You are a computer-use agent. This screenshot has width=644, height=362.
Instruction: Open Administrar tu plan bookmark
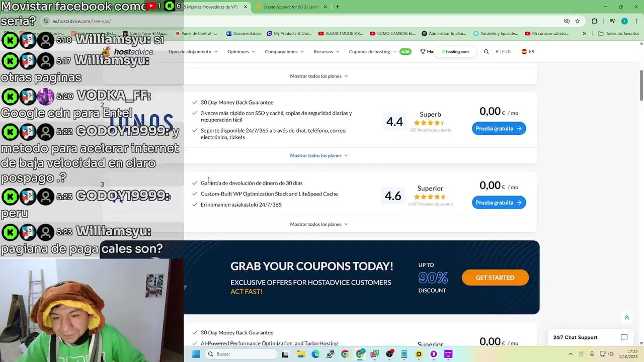pyautogui.click(x=444, y=34)
